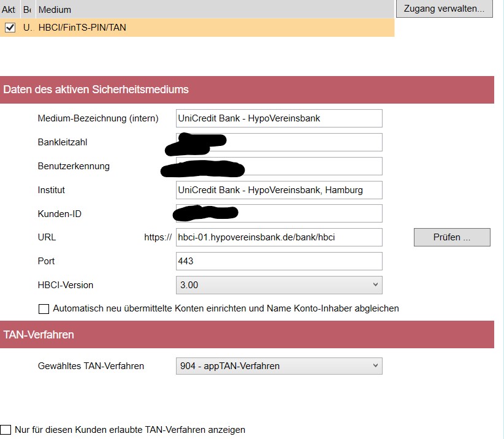
Task: Click the Kunden-ID label
Action: click(59, 214)
